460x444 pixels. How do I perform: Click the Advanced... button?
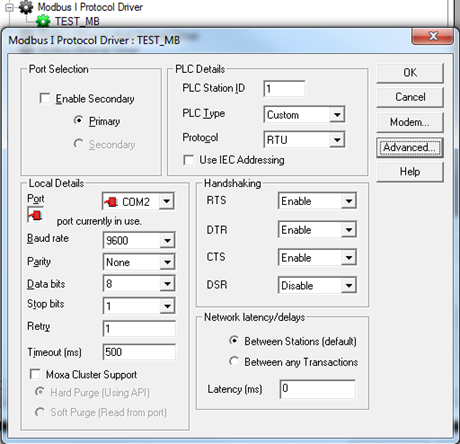pos(410,147)
